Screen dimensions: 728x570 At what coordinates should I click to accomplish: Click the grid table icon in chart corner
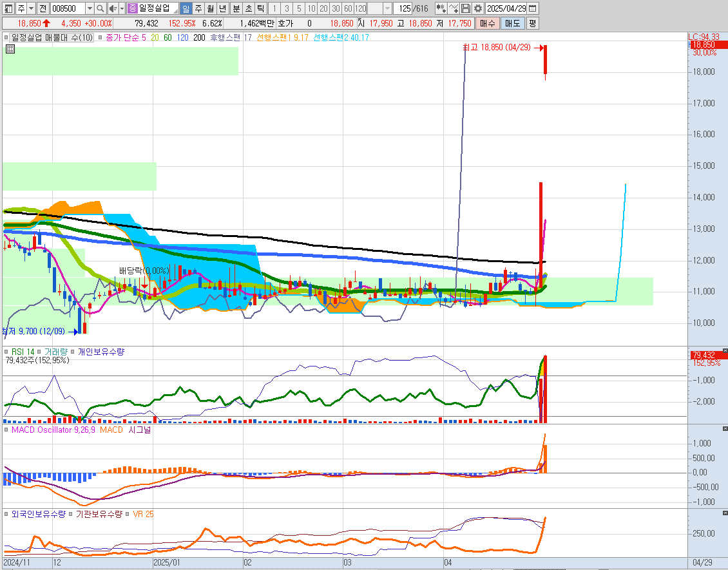coord(10,49)
